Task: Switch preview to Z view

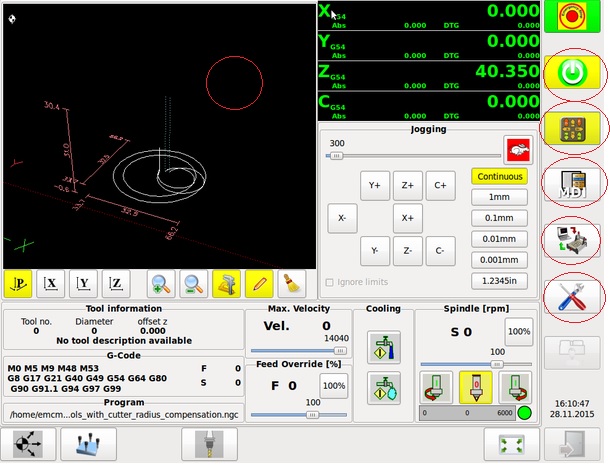Action: click(116, 284)
